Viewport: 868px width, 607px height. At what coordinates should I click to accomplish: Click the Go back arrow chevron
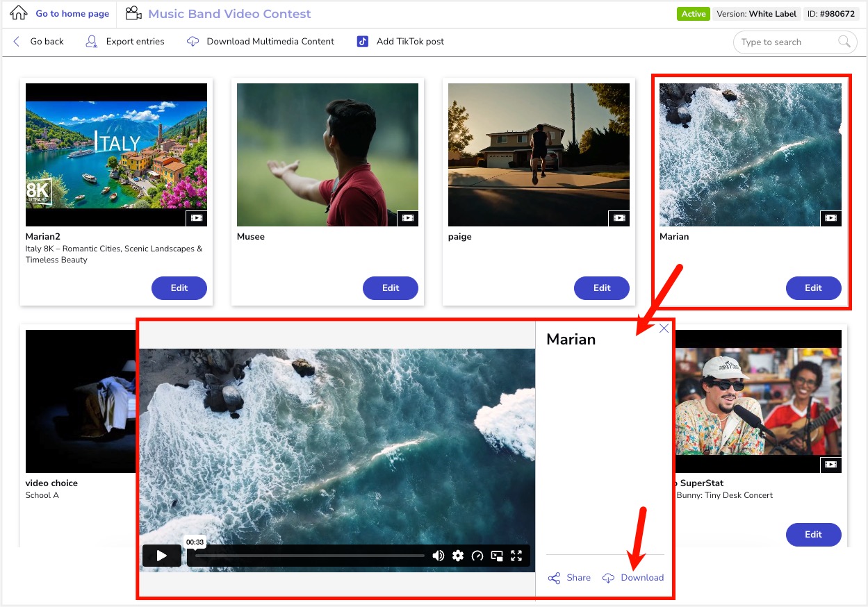point(17,42)
